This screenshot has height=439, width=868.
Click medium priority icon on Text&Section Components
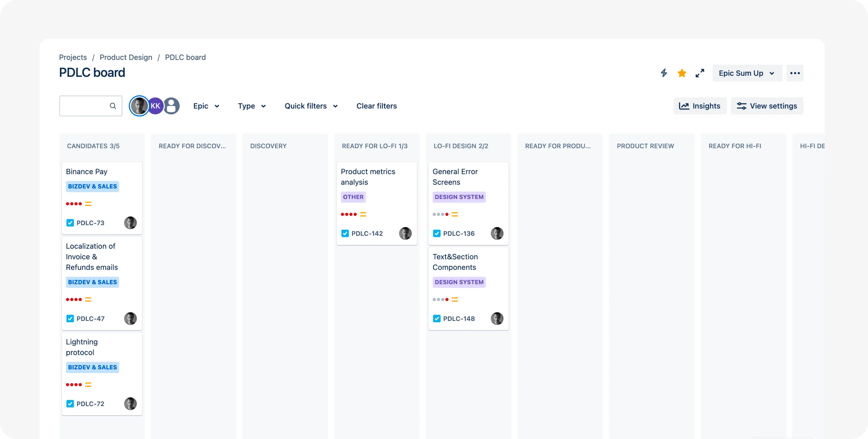pyautogui.click(x=455, y=299)
